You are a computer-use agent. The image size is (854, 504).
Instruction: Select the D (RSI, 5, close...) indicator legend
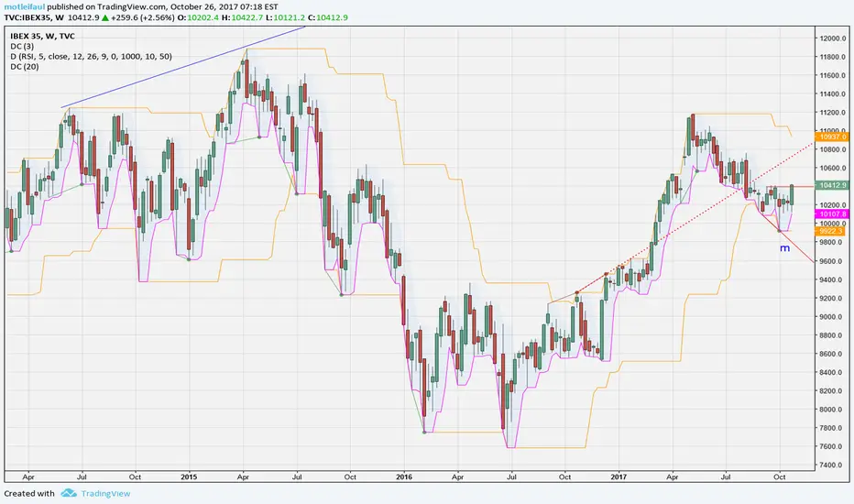pyautogui.click(x=91, y=56)
